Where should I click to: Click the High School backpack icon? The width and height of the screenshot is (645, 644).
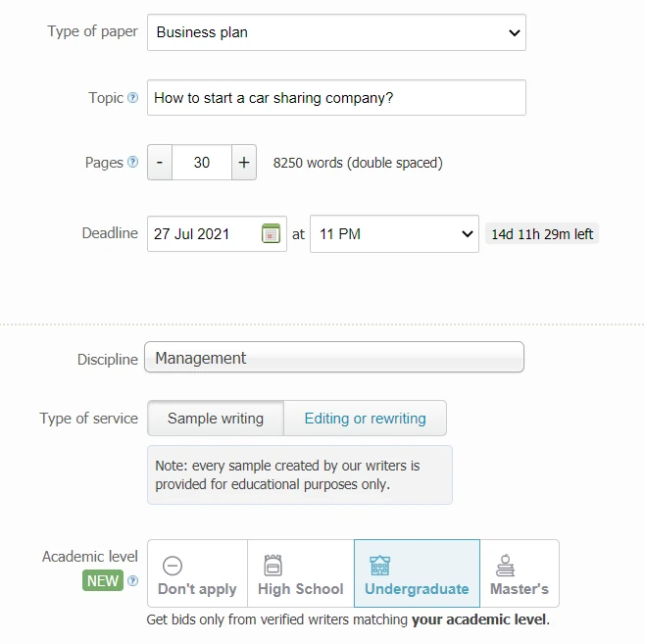tap(273, 566)
